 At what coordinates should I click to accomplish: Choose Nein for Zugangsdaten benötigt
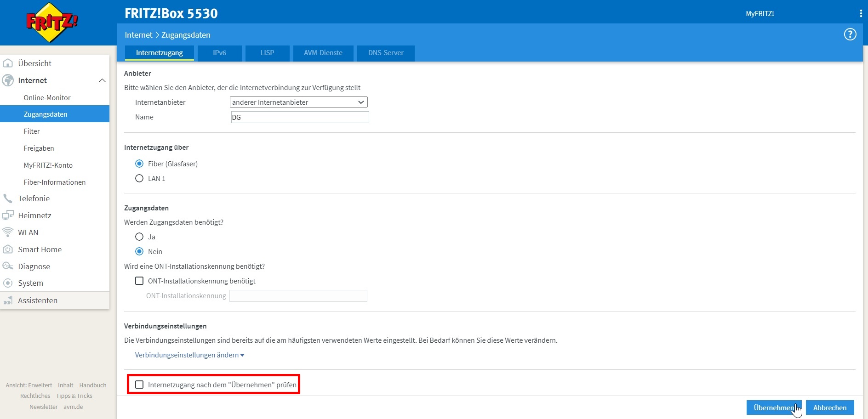(x=139, y=252)
